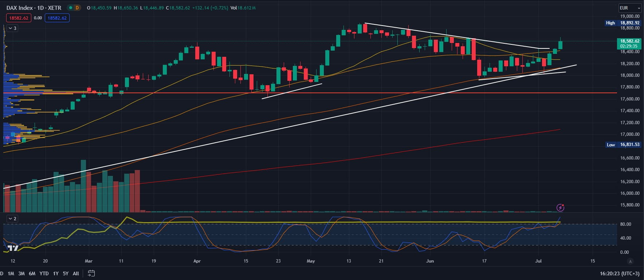Click the orange D data-delay badge
Image resolution: width=644 pixels, height=280 pixels.
click(77, 8)
